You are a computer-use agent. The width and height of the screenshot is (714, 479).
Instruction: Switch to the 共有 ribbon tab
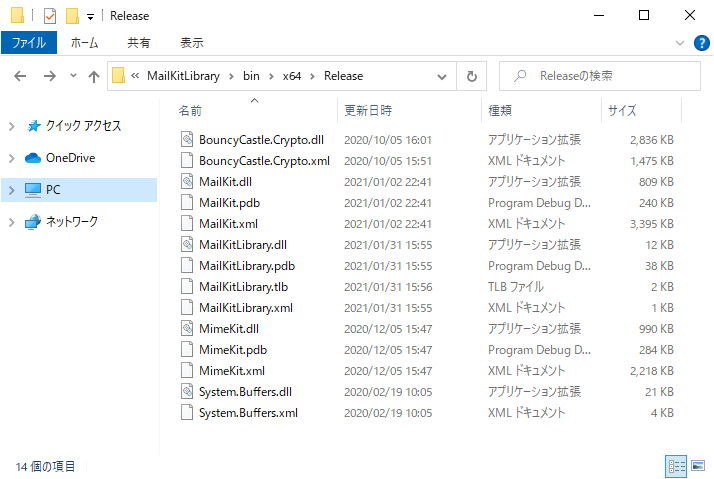point(138,43)
